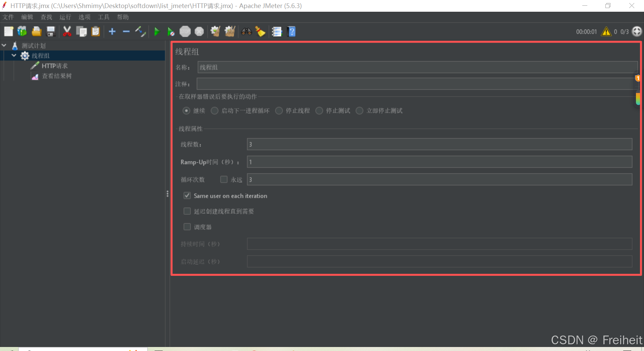This screenshot has height=351, width=644.
Task: Open the 选项 menu
Action: [x=85, y=17]
